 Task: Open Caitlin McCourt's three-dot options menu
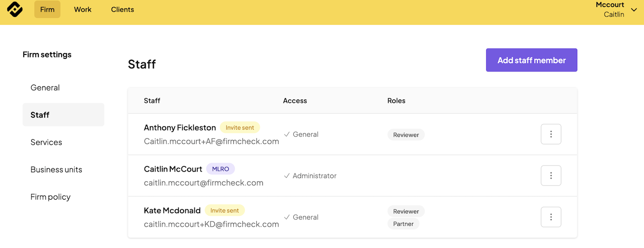pos(551,176)
